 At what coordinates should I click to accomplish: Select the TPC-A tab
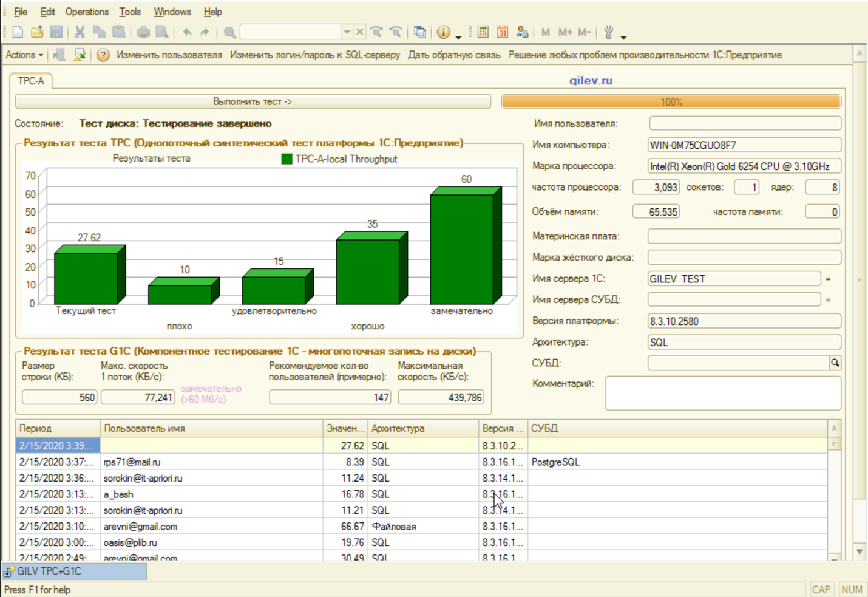click(31, 81)
